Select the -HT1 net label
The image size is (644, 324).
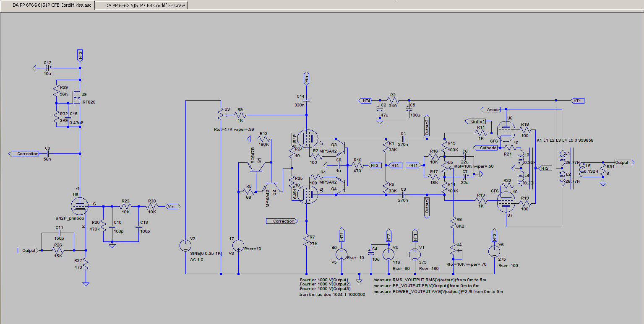[413, 165]
